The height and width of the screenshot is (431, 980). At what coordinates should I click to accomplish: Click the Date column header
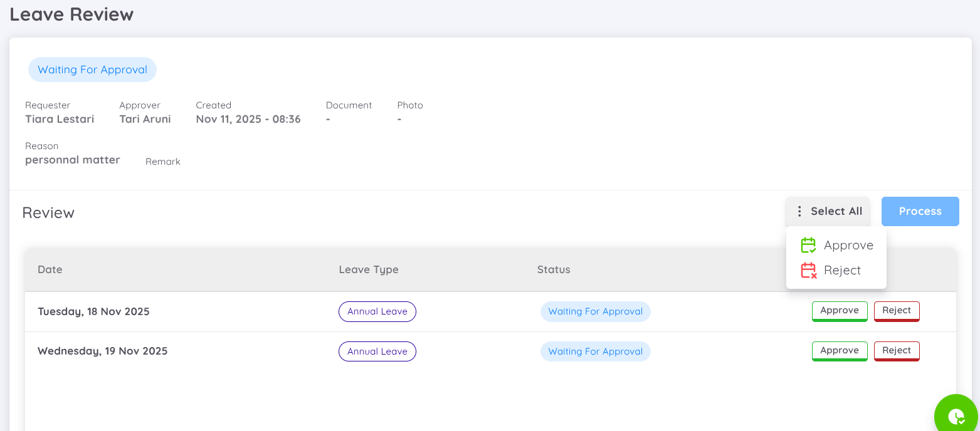click(50, 269)
